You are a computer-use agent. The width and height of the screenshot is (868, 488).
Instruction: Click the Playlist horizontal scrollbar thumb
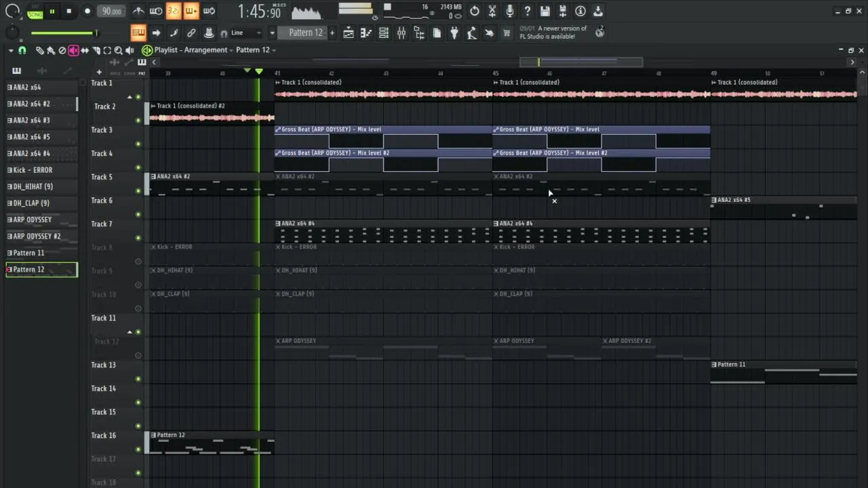581,62
